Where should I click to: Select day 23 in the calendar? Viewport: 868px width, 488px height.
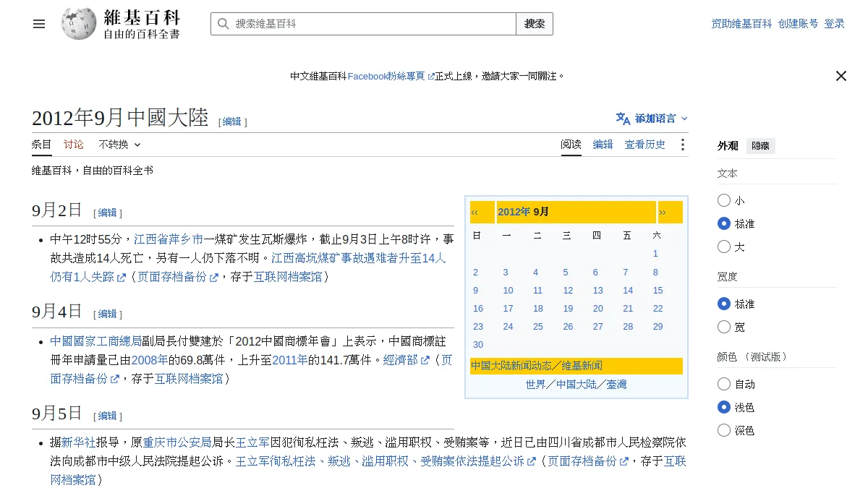[478, 327]
